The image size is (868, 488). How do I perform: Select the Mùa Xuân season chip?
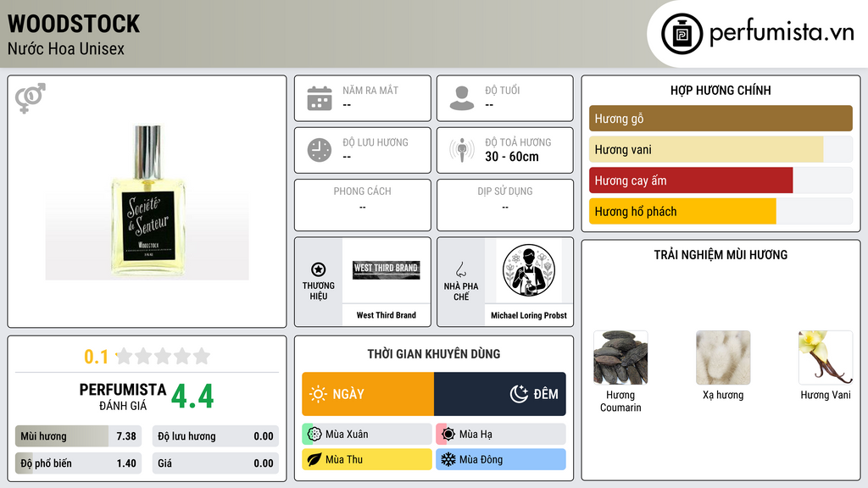coord(367,435)
